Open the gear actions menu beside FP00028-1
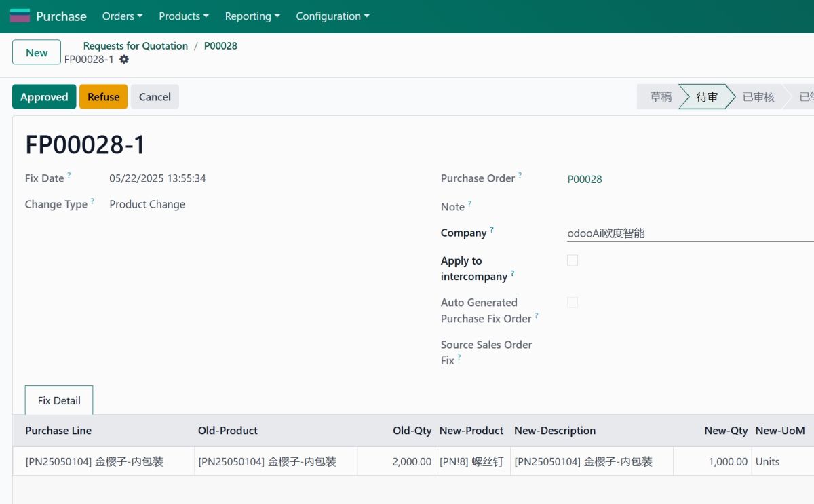 click(124, 60)
